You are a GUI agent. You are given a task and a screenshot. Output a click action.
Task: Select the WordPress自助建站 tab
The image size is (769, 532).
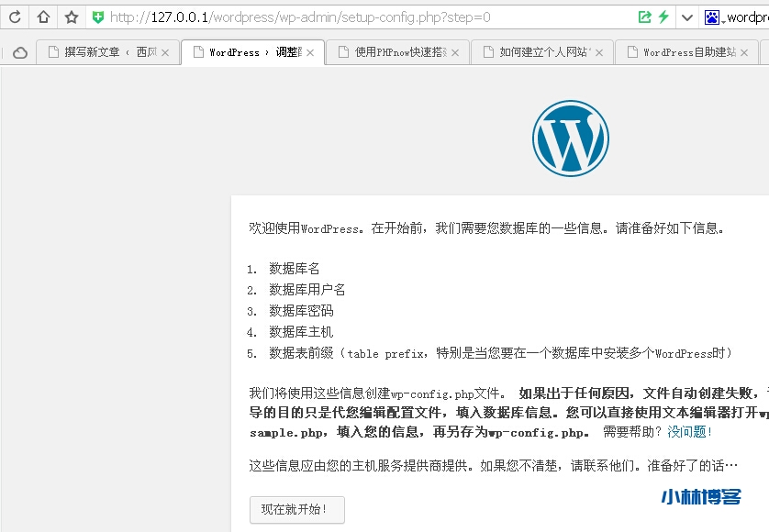point(679,53)
